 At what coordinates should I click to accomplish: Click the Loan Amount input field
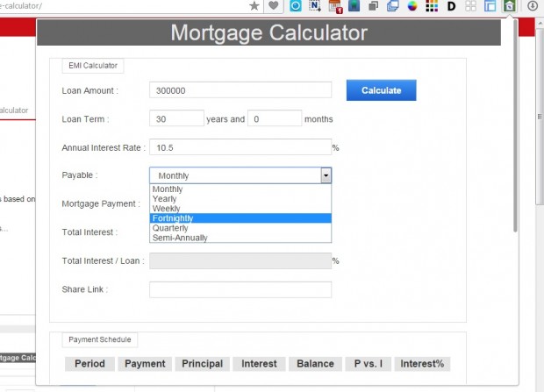coord(240,90)
